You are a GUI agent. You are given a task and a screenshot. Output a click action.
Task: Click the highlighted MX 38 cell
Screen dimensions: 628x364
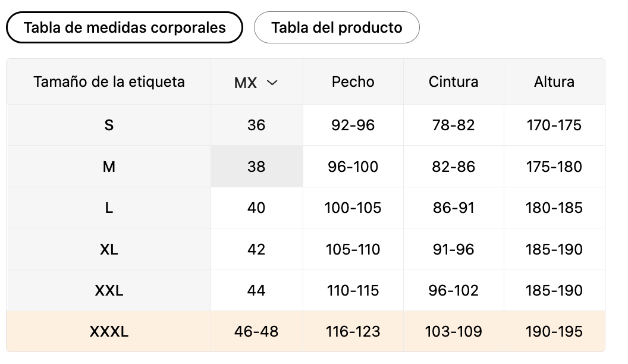pos(257,167)
